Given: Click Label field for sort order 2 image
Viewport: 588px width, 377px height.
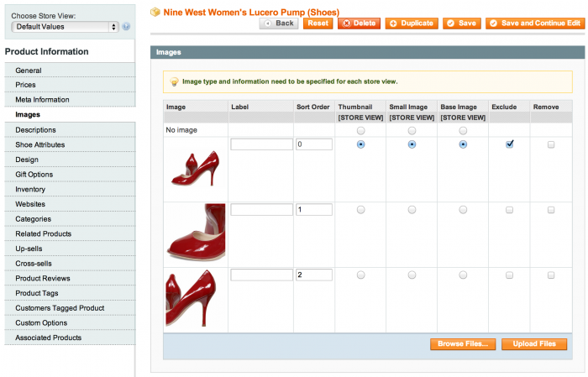Looking at the screenshot, I should pos(262,275).
